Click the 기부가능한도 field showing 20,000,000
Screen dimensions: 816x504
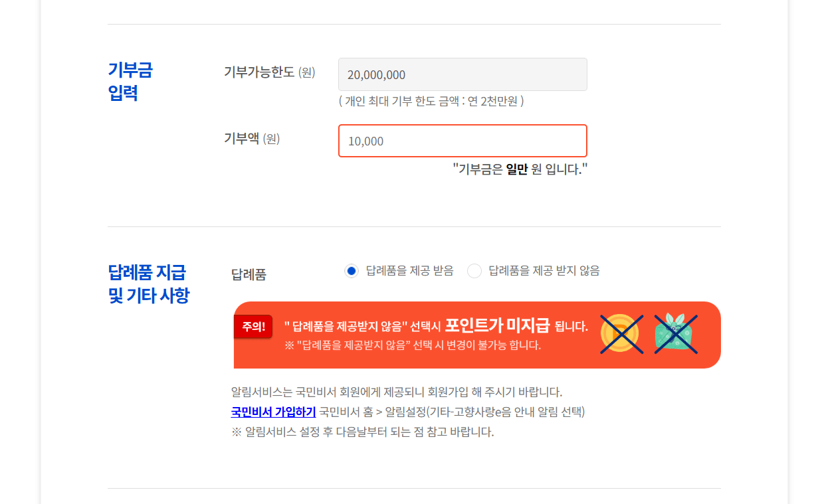point(462,74)
